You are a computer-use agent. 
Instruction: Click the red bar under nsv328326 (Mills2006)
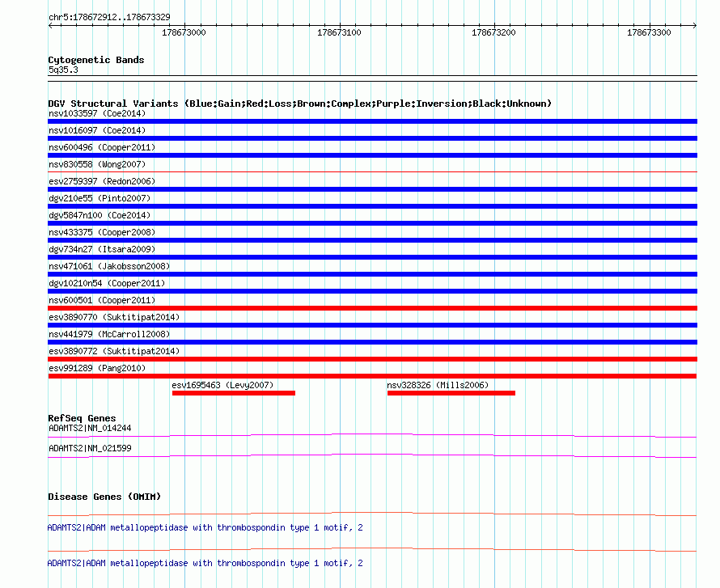(451, 393)
